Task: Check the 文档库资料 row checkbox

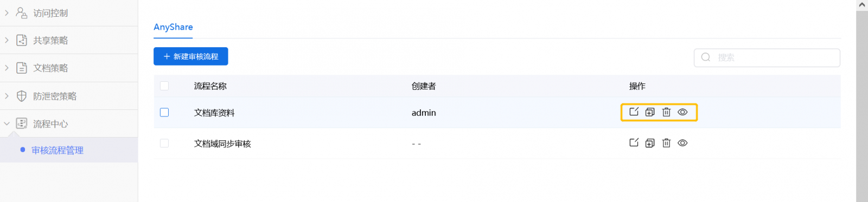Action: pos(164,112)
